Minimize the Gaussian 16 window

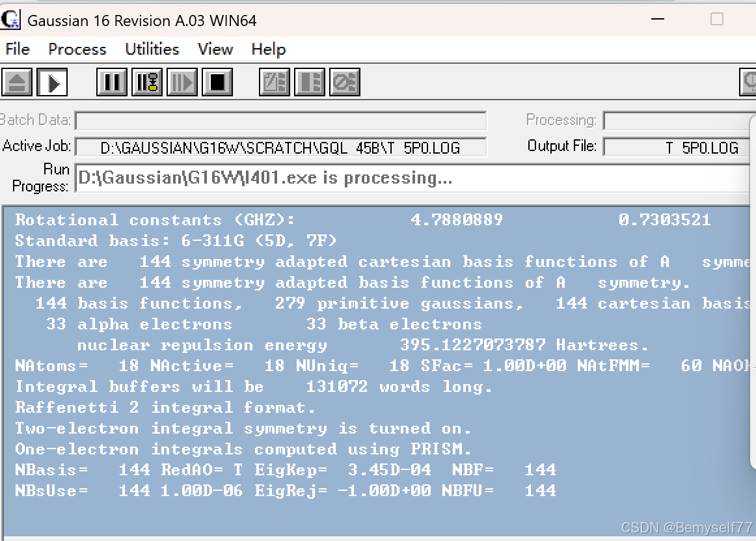[x=658, y=20]
